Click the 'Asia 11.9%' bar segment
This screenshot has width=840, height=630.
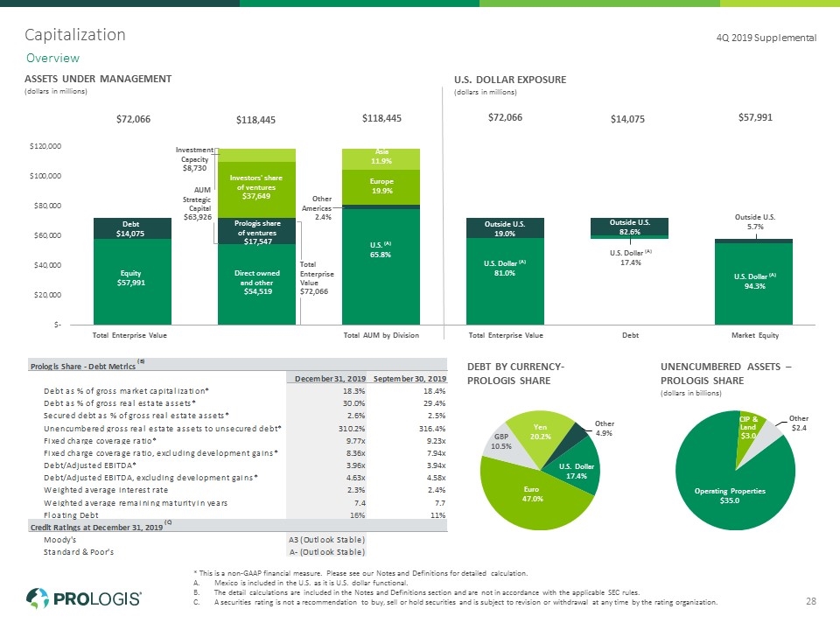(x=381, y=158)
